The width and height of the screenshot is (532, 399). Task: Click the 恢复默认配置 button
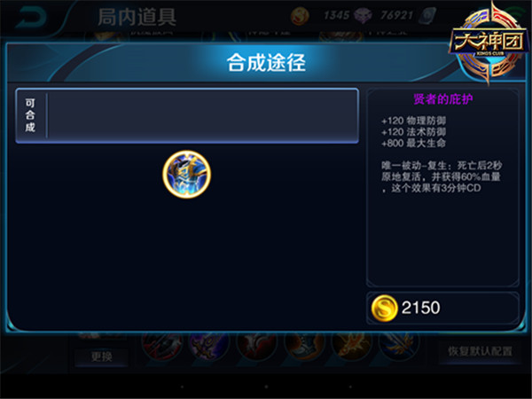[x=480, y=351]
